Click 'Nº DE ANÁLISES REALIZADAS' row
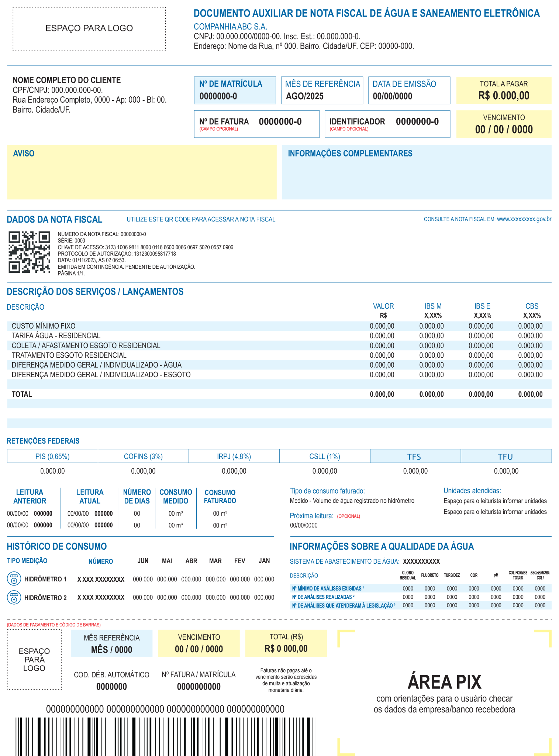 click(421, 597)
